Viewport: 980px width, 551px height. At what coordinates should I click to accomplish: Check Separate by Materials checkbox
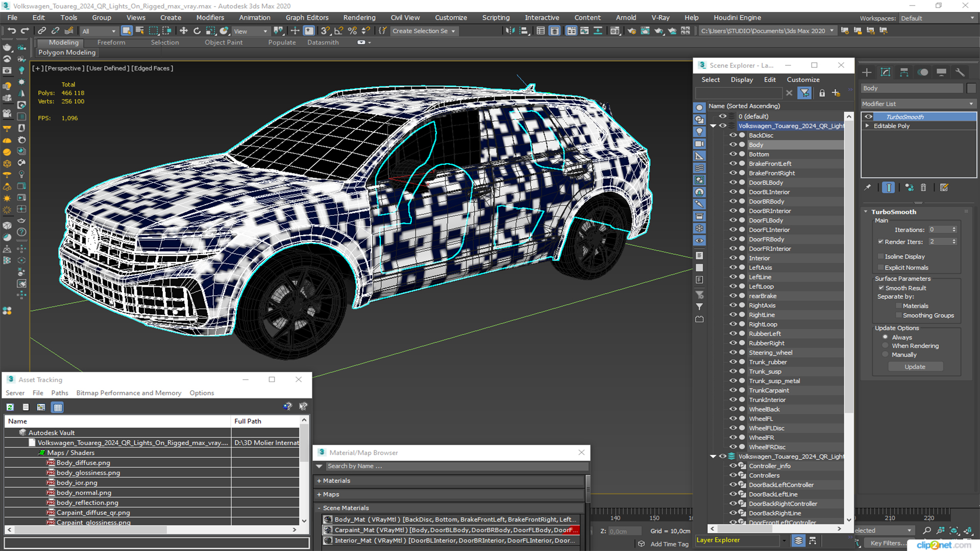click(899, 306)
